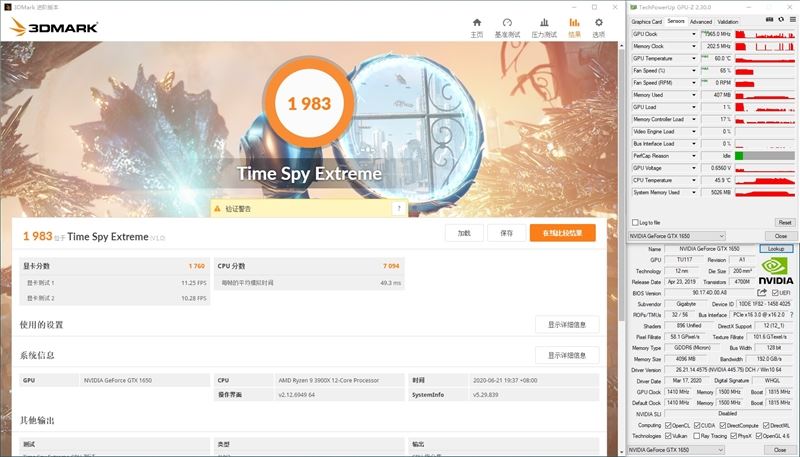The image size is (800, 457).
Task: Click GPU Clock sensor history graph
Action: [765, 34]
